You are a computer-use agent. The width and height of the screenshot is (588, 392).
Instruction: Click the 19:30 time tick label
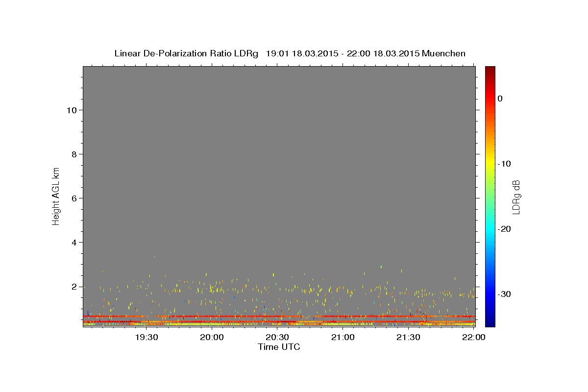[147, 337]
